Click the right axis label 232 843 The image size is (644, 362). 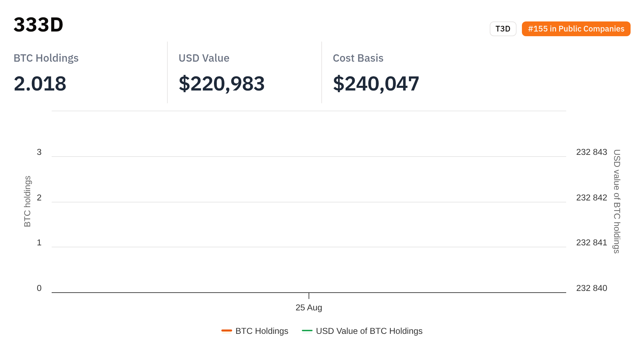tap(592, 152)
